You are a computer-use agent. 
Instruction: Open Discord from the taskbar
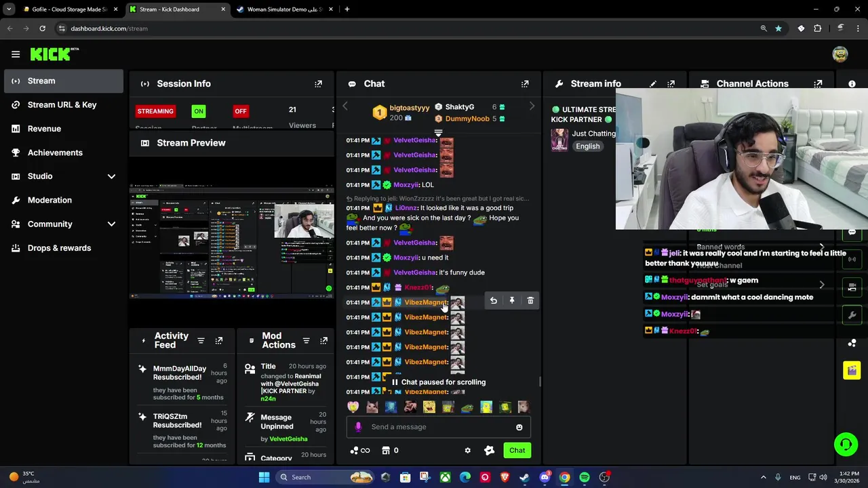point(545,477)
